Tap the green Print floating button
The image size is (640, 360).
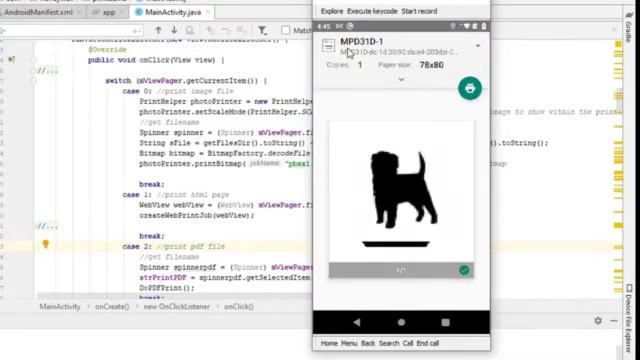tap(470, 88)
